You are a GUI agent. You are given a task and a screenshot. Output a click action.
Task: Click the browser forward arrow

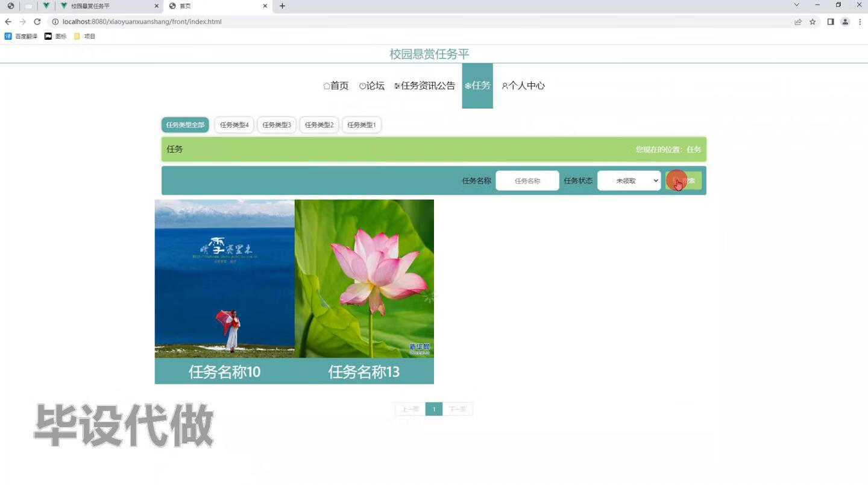(x=22, y=22)
